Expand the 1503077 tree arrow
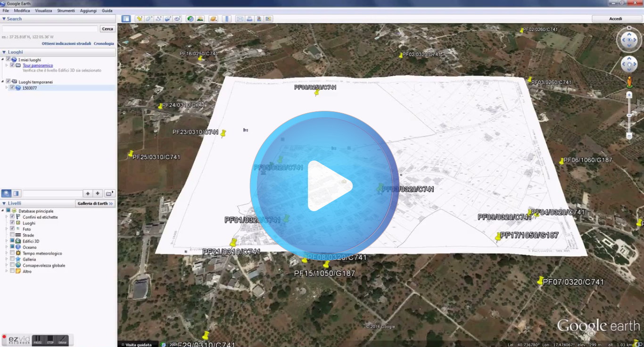 point(7,87)
